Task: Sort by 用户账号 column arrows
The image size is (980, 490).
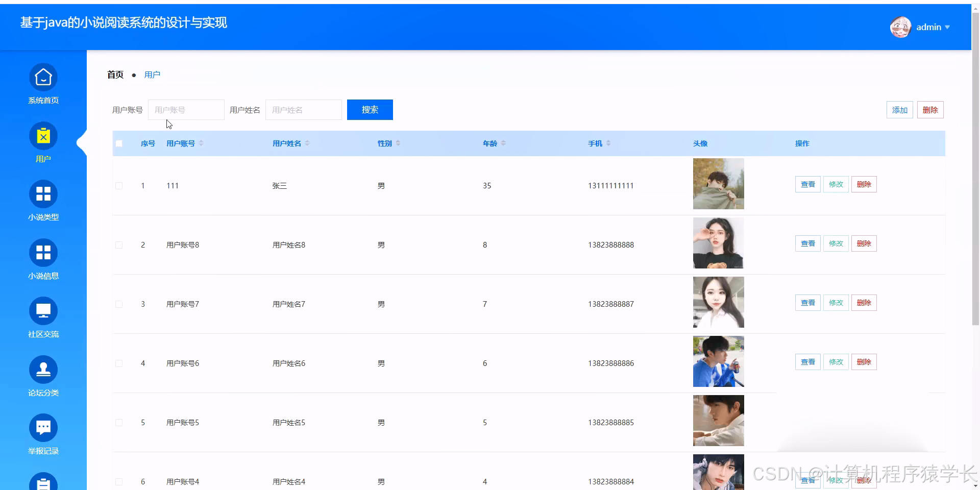Action: (201, 143)
